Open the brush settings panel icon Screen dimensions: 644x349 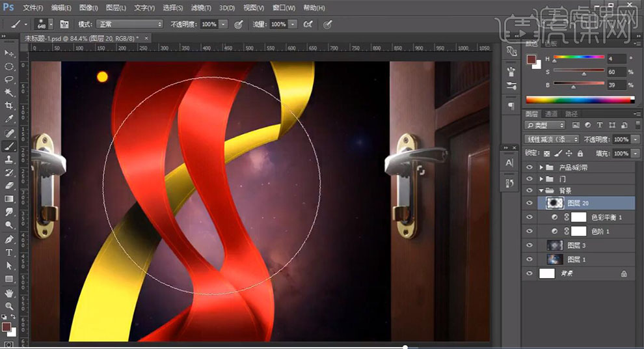pyautogui.click(x=64, y=24)
